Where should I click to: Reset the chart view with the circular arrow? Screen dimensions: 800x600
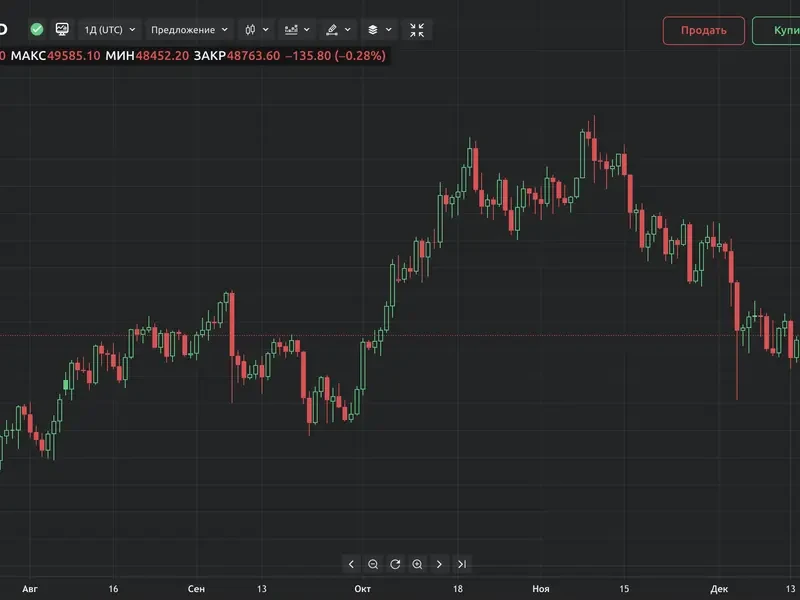click(395, 564)
